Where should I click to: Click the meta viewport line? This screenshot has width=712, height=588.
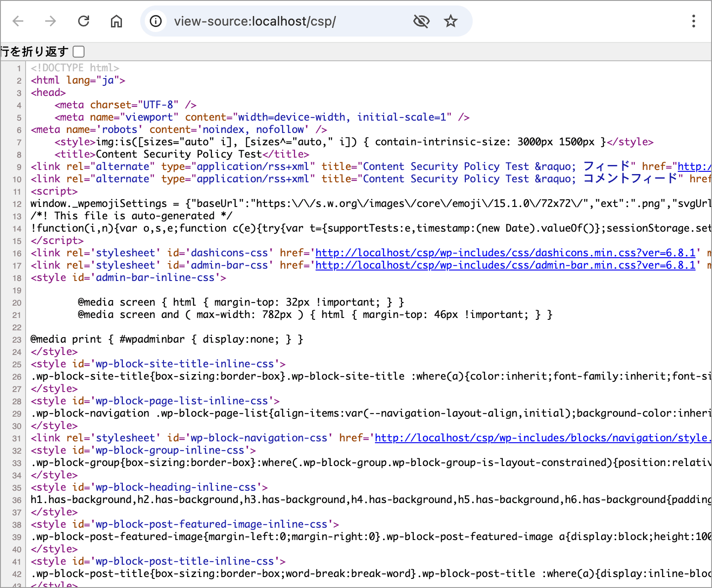pyautogui.click(x=262, y=117)
